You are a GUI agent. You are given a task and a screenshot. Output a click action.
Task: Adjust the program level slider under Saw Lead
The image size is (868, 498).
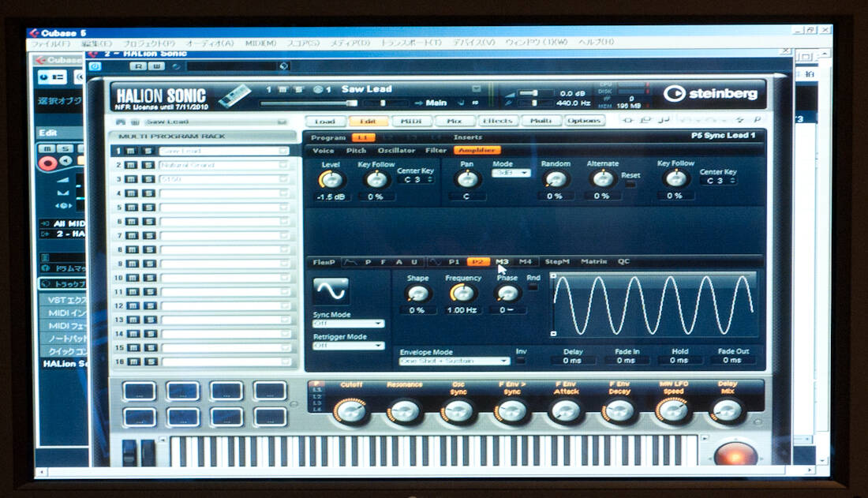309,103
